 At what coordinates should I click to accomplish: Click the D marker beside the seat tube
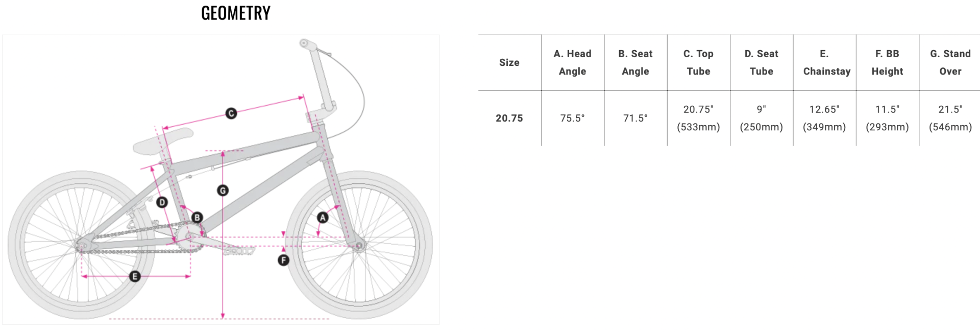162,202
